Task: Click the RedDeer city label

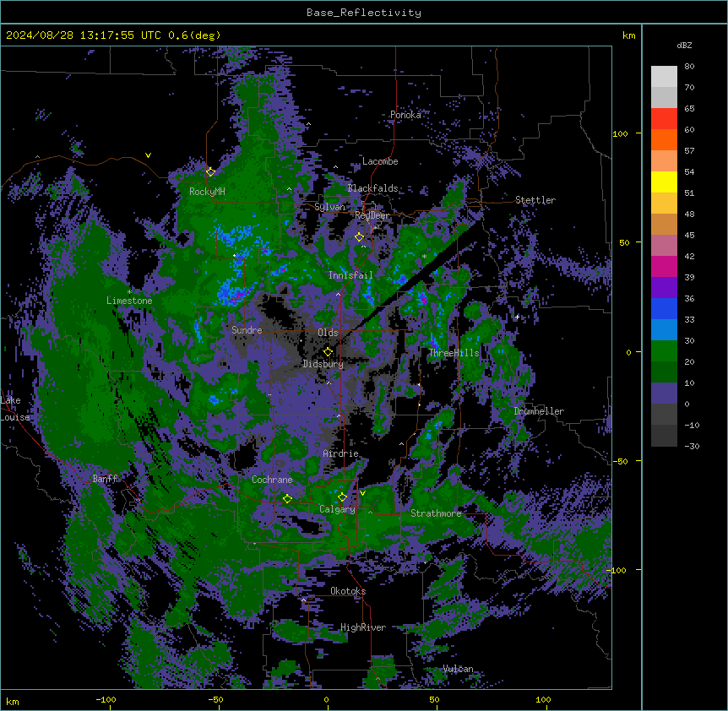Action: point(372,215)
